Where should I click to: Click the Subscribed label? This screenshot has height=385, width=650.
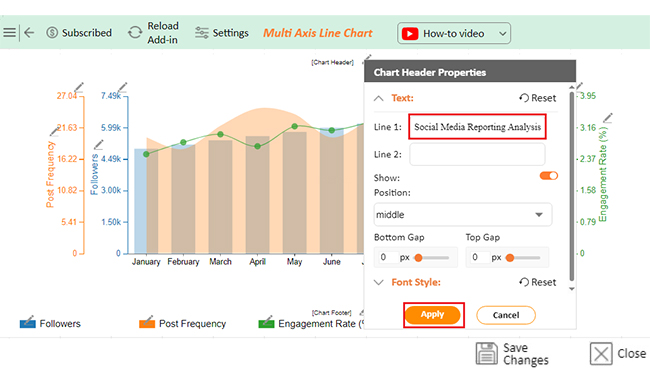(87, 33)
